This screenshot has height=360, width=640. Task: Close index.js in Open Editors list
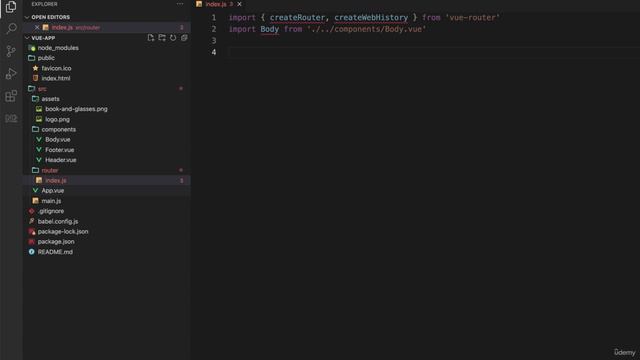pyautogui.click(x=37, y=27)
